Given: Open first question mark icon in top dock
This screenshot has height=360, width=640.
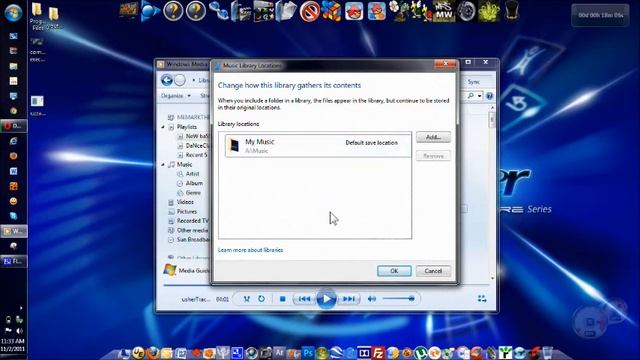Looking at the screenshot, I should pyautogui.click(x=173, y=11).
